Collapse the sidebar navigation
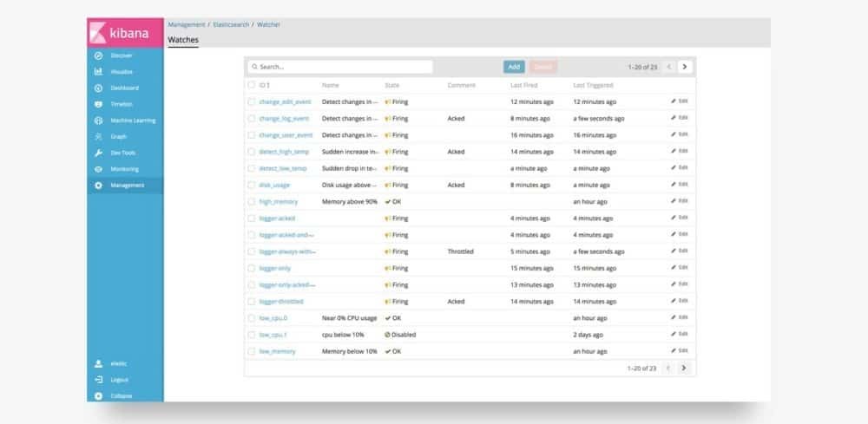 pyautogui.click(x=122, y=396)
